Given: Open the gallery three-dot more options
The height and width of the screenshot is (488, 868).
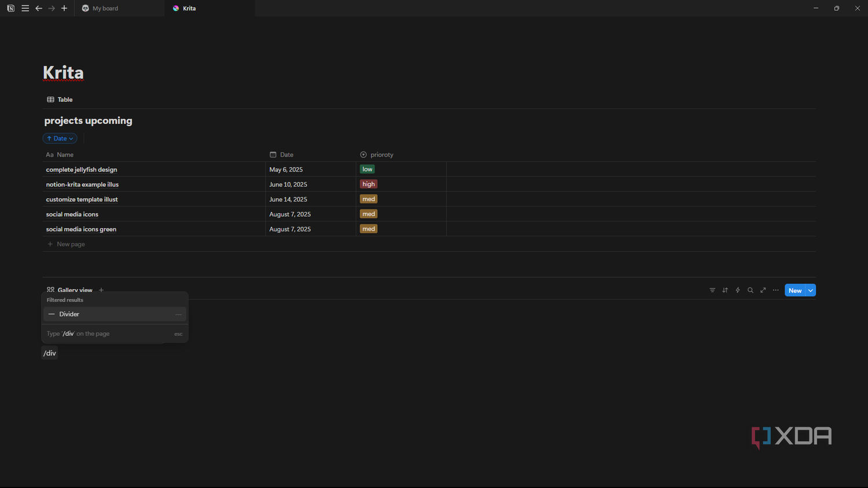Looking at the screenshot, I should tap(776, 290).
